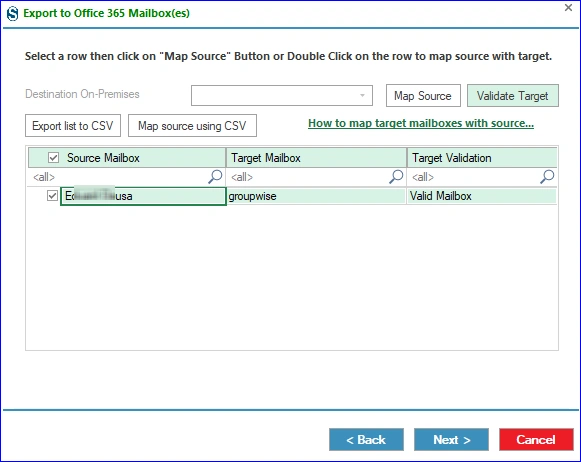
Task: Select the source mailbox cell ending 'usa'
Action: click(143, 196)
